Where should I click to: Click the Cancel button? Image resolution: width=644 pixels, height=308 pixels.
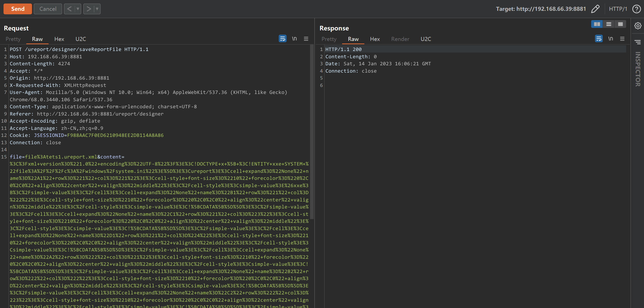[x=48, y=9]
